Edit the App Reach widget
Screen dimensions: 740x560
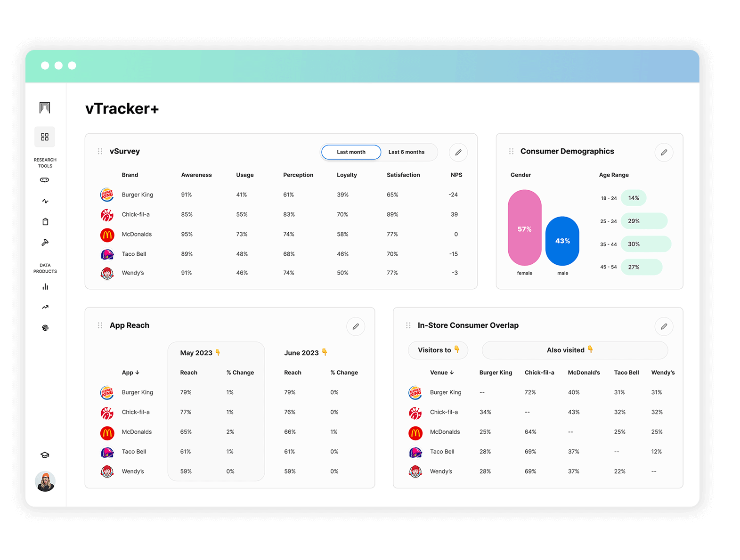pyautogui.click(x=356, y=326)
